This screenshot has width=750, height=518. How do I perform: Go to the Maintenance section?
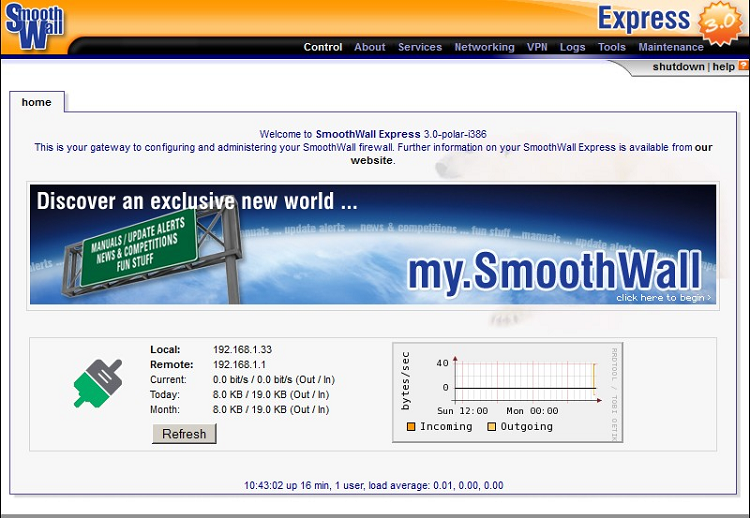coord(671,47)
